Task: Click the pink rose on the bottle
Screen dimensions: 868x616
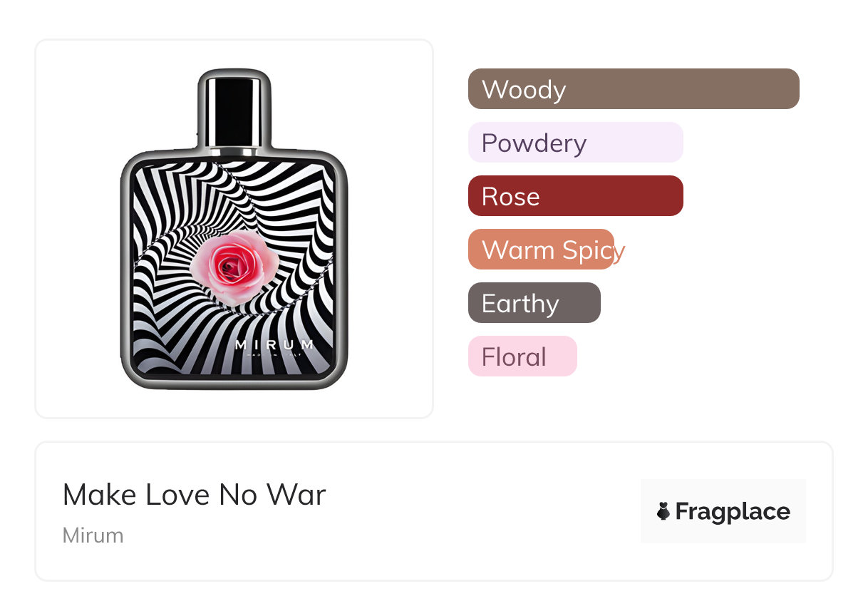Action: coord(234,266)
